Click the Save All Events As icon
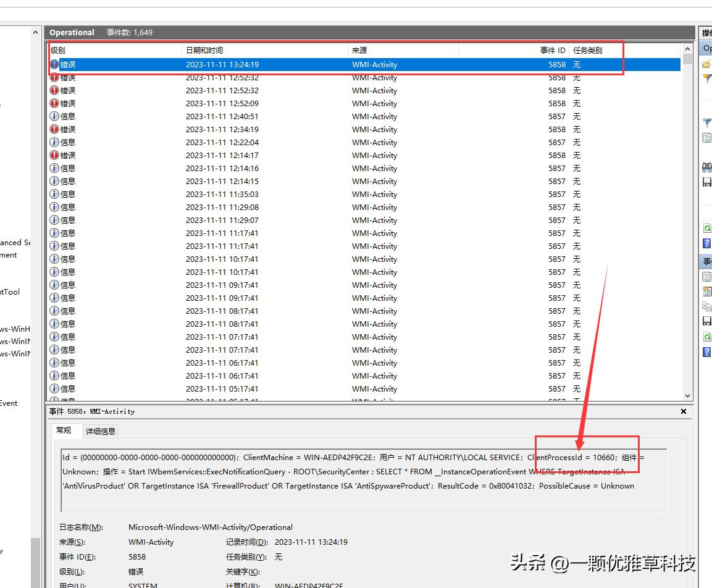This screenshot has height=588, width=712. click(706, 181)
